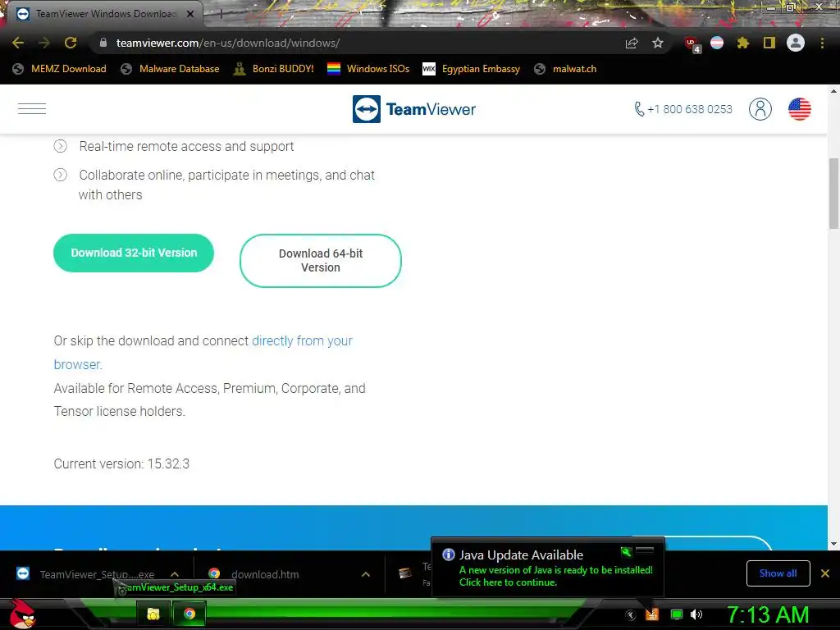The image size is (840, 630).
Task: Click the scrollbar down arrow
Action: (x=833, y=544)
